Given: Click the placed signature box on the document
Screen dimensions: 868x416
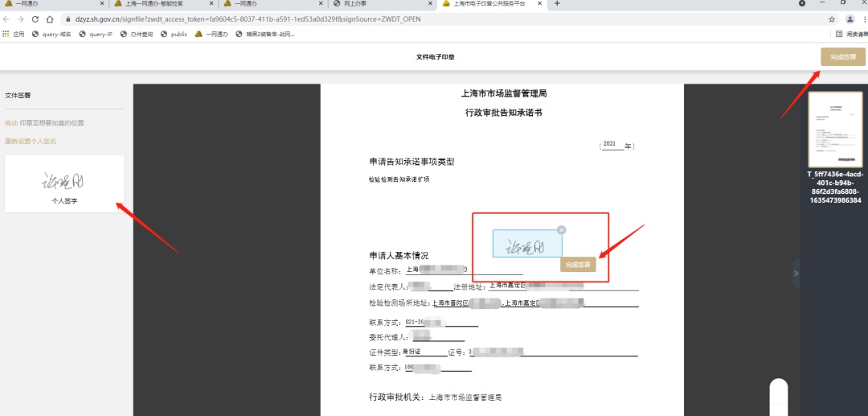Looking at the screenshot, I should [x=527, y=244].
